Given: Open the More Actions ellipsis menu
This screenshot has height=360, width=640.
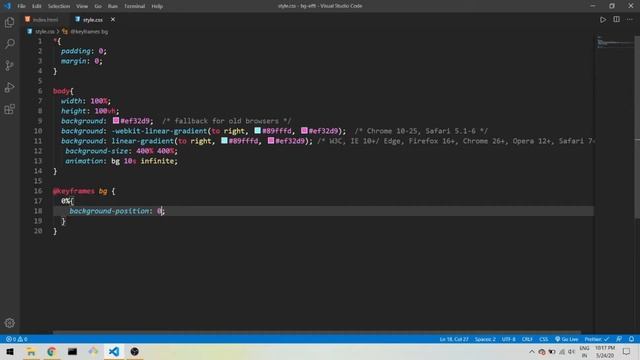Looking at the screenshot, I should [x=630, y=19].
